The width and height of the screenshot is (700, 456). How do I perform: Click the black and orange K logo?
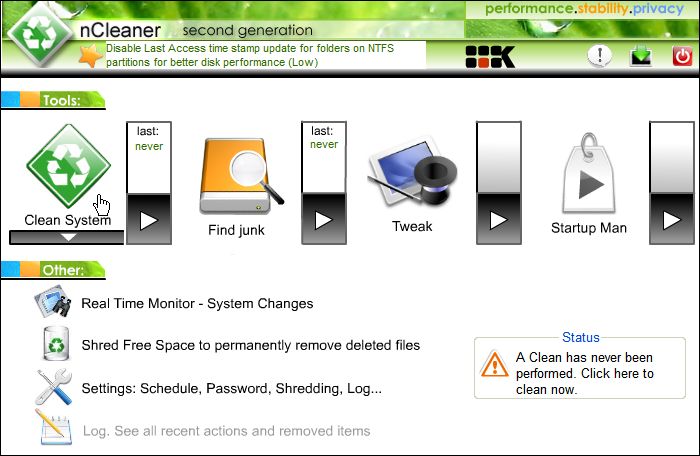(x=490, y=57)
